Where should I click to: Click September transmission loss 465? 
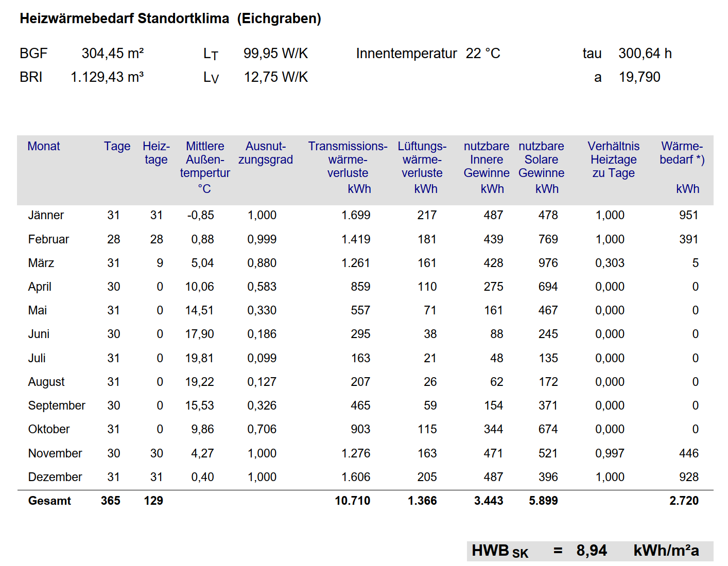(360, 405)
